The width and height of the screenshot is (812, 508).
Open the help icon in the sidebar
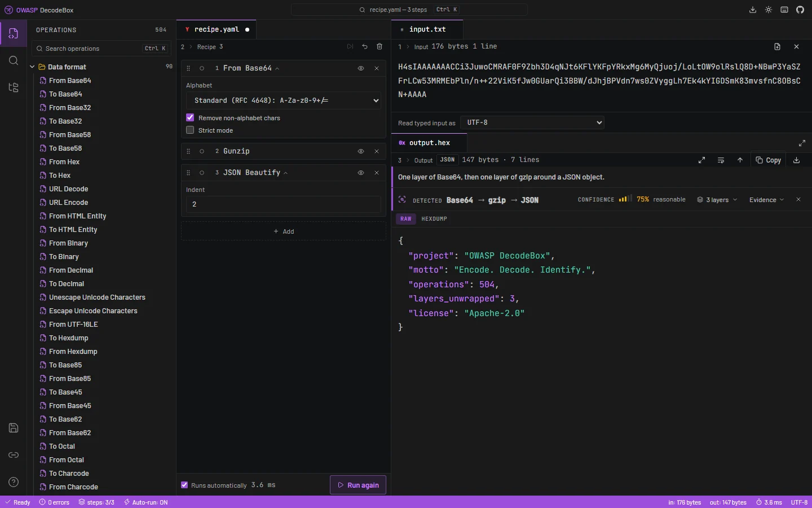tap(14, 482)
